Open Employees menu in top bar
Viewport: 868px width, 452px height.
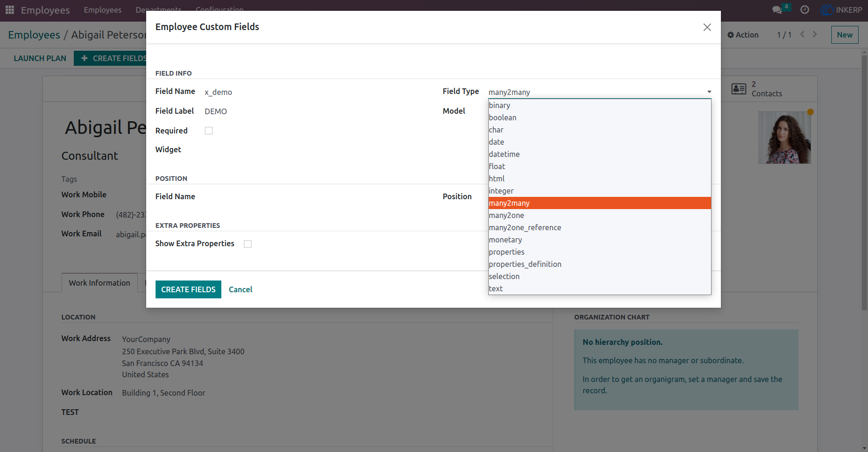(x=102, y=10)
